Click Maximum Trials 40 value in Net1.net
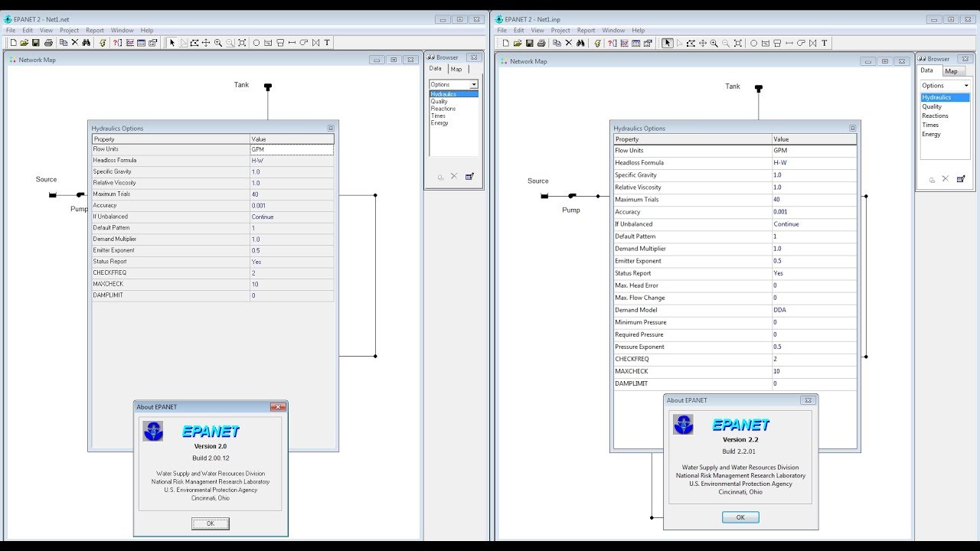 (292, 194)
